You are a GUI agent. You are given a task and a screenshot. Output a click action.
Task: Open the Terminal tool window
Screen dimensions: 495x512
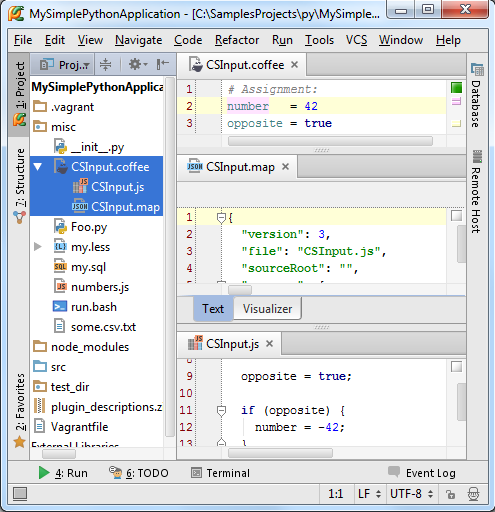pyautogui.click(x=220, y=473)
